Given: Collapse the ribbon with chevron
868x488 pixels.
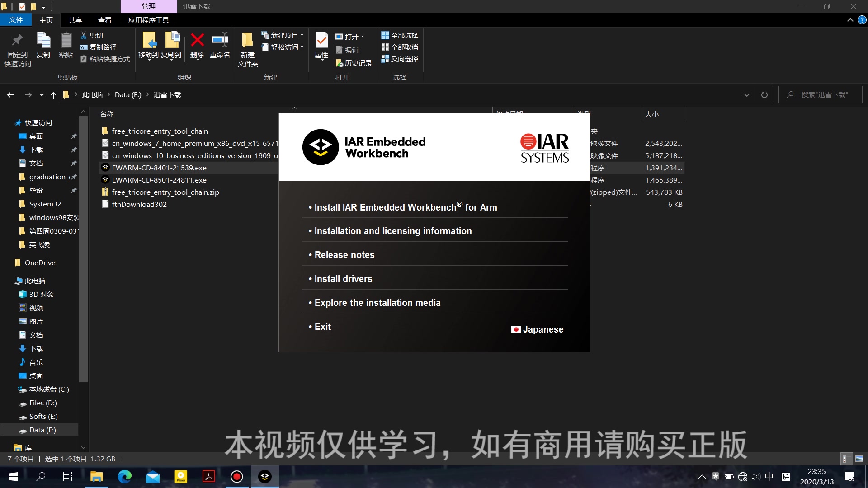Looking at the screenshot, I should click(850, 20).
